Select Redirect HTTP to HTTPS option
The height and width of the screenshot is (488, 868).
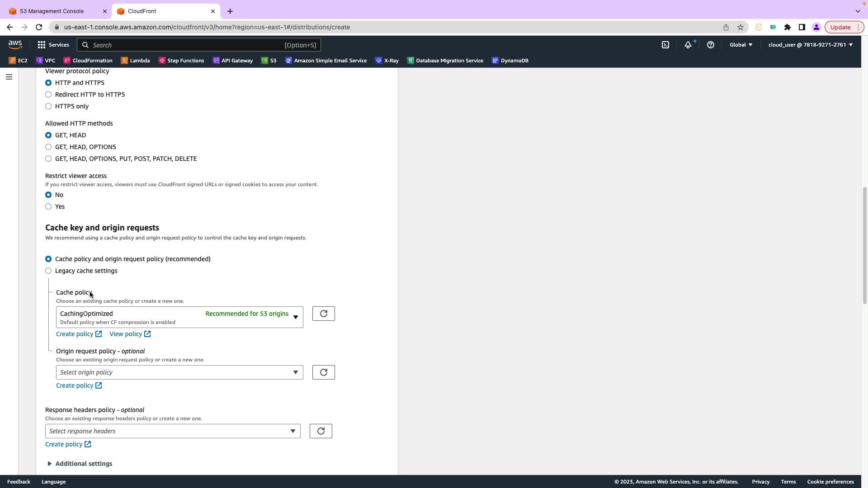click(x=48, y=94)
